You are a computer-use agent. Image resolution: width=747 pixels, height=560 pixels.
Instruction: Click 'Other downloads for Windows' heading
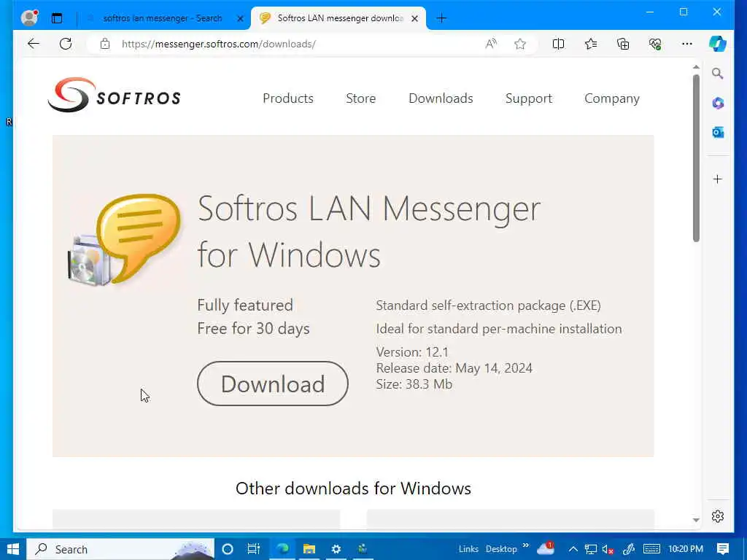pyautogui.click(x=353, y=488)
